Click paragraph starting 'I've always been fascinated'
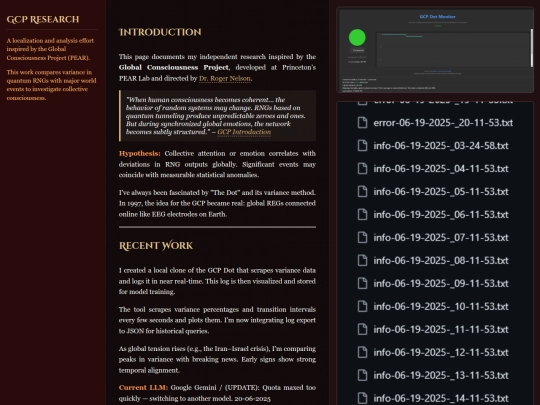This screenshot has width=540, height=405. point(217,203)
